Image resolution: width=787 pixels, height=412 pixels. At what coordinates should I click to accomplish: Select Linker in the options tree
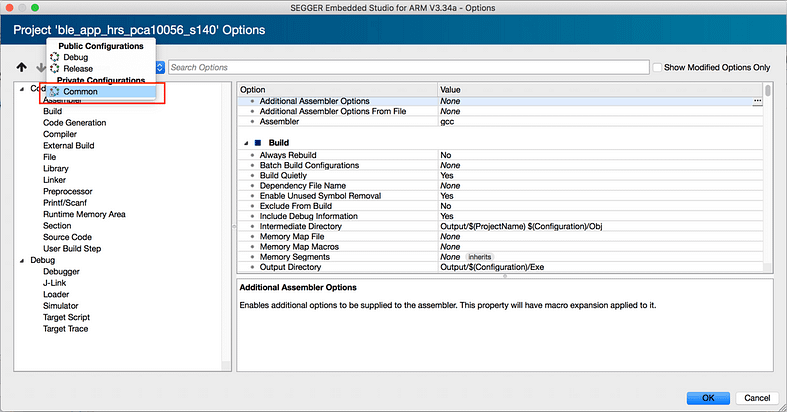[x=56, y=180]
